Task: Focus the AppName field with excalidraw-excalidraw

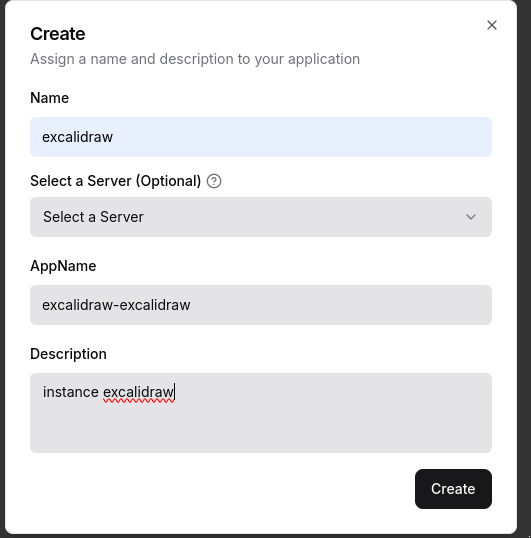Action: point(261,305)
